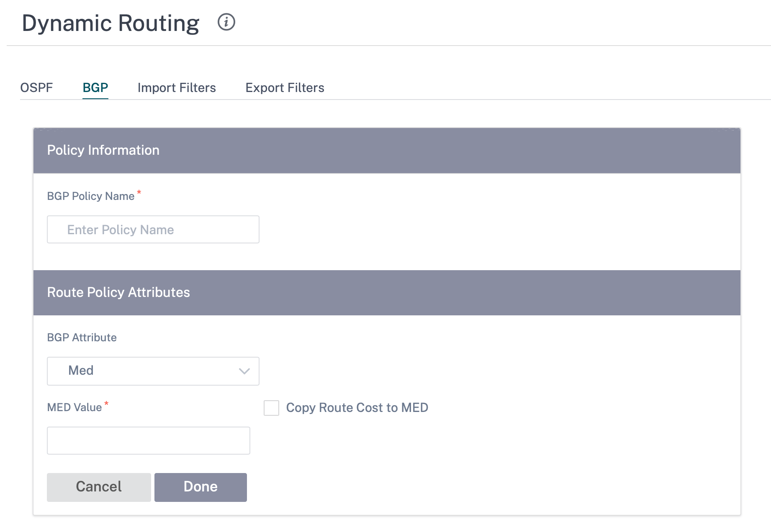771x532 pixels.
Task: Focus the Enter Policy Name field
Action: [153, 229]
